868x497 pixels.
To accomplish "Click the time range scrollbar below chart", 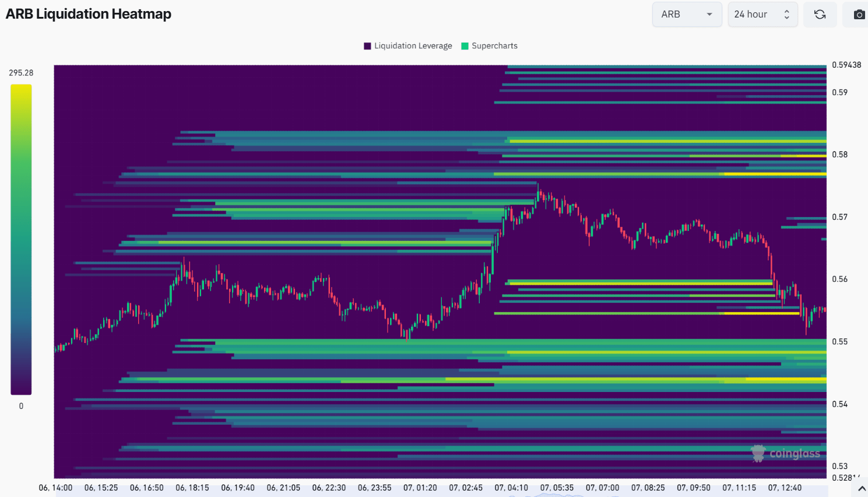I will coord(441,495).
